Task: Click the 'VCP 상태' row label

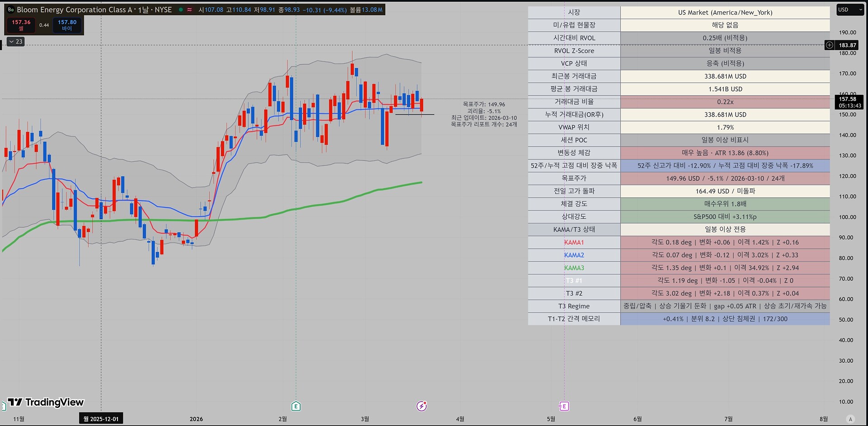Action: tap(574, 63)
